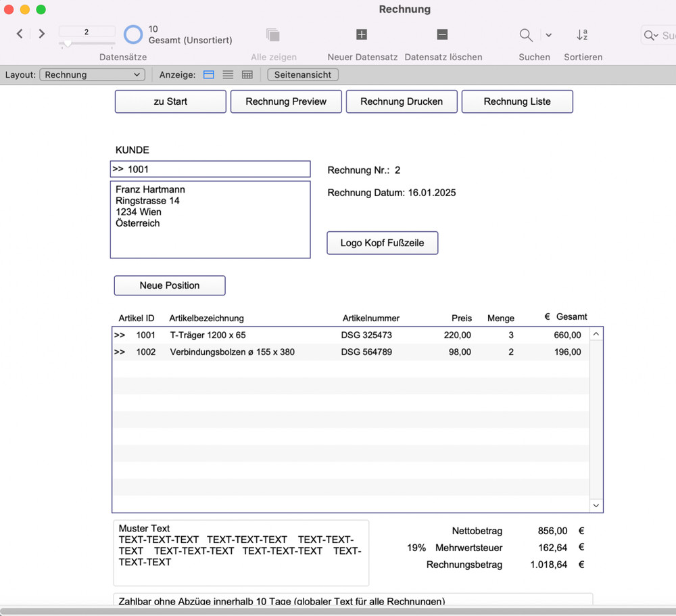This screenshot has width=676, height=616.
Task: Open Logo Kopf Fußzeile settings
Action: click(x=382, y=243)
